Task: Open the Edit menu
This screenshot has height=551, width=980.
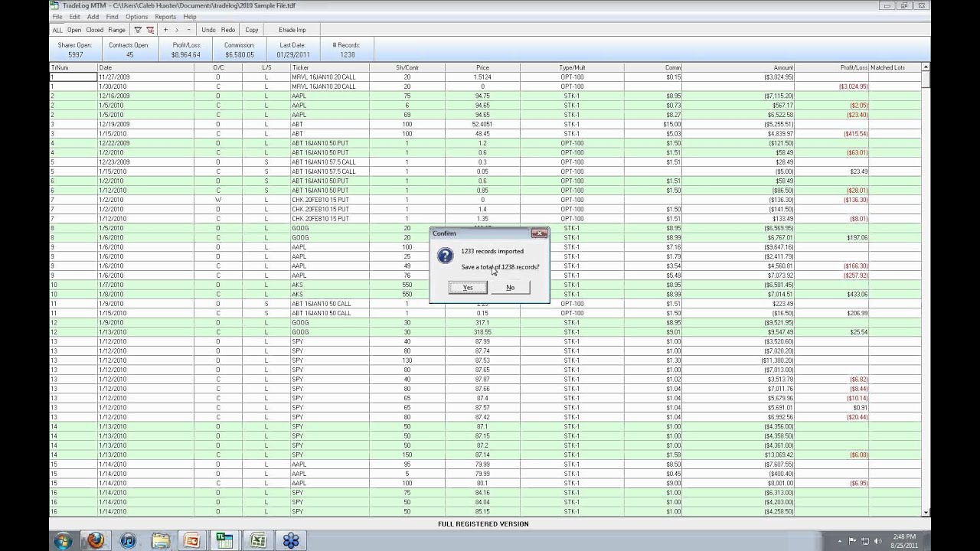Action: tap(74, 17)
